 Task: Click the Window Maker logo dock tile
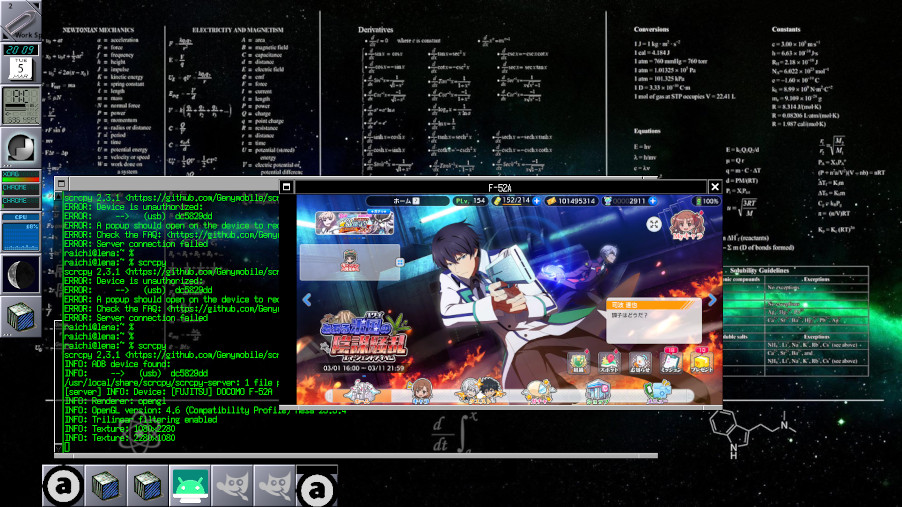click(21, 147)
